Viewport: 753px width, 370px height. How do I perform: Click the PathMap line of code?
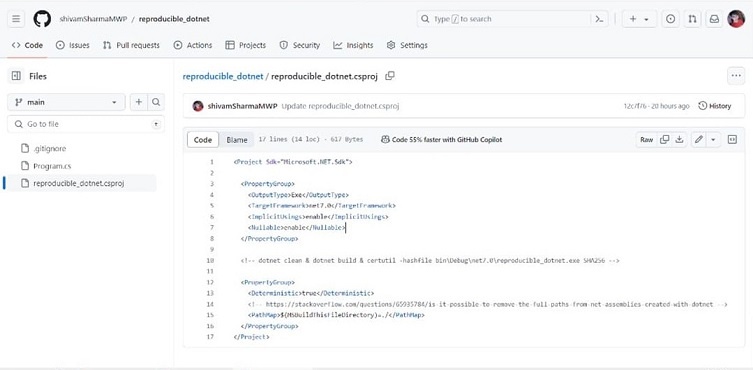point(337,315)
